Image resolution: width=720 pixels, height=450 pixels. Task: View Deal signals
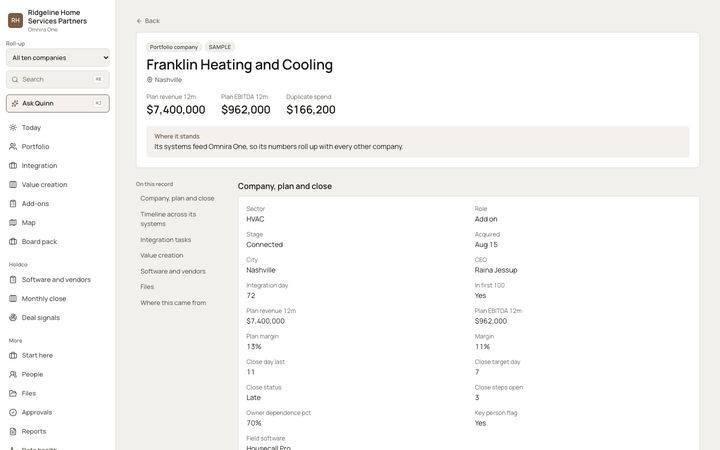coord(58,318)
